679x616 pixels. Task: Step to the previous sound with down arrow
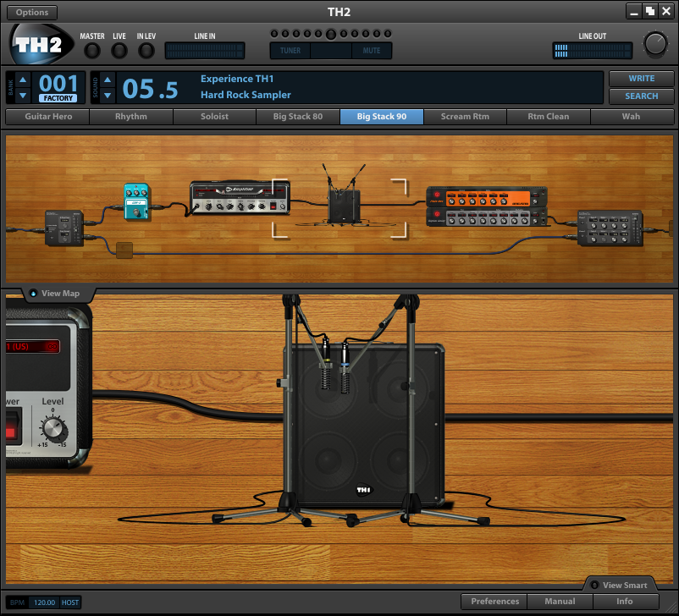108,96
